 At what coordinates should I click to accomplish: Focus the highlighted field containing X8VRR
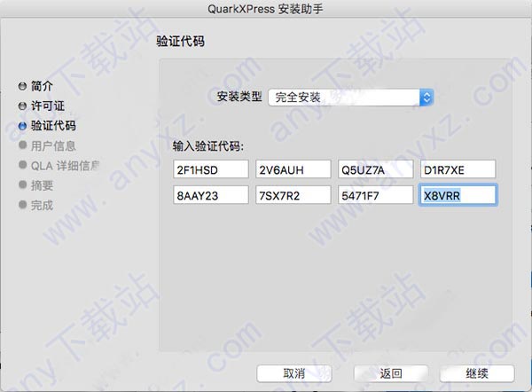point(458,195)
